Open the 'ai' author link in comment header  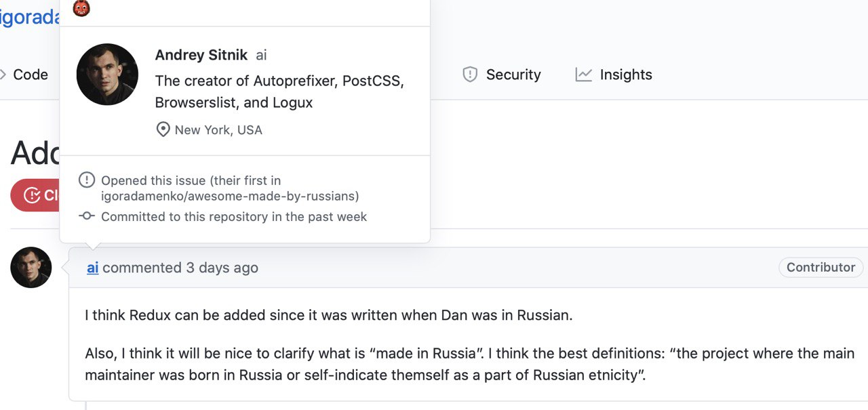pos(93,268)
